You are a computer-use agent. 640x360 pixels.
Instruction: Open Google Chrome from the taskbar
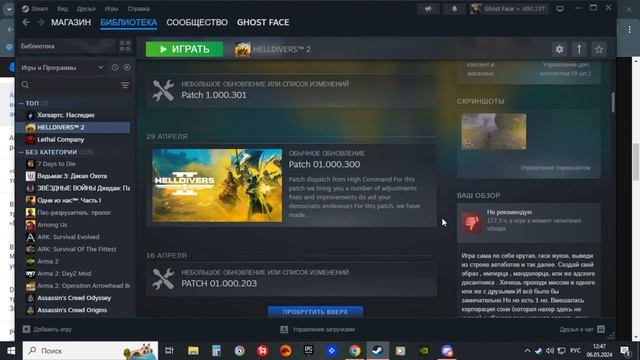(x=354, y=351)
